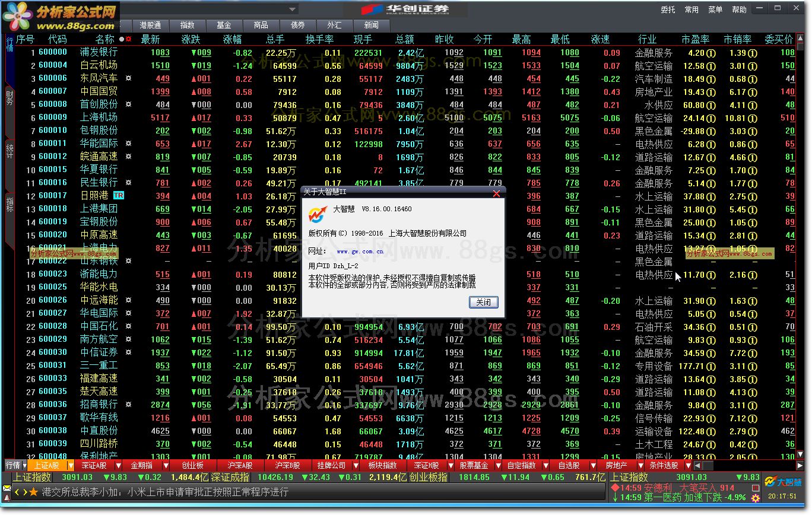Go to previous news headline with left arrow

click(x=18, y=492)
